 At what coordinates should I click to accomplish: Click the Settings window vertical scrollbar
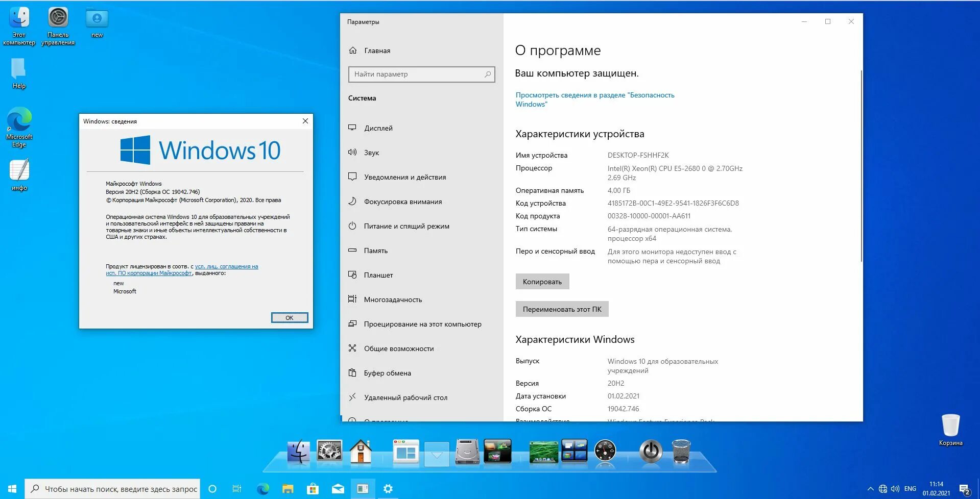coord(861,166)
